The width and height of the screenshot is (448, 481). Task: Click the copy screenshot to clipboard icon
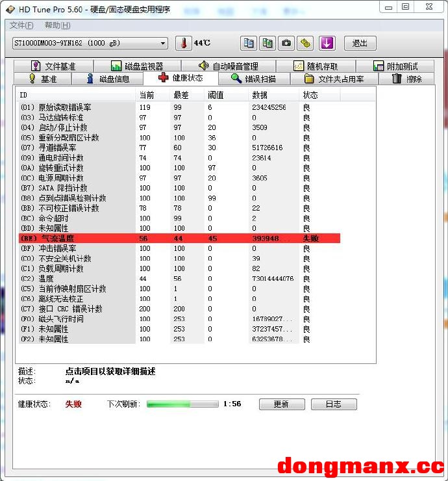(x=267, y=44)
